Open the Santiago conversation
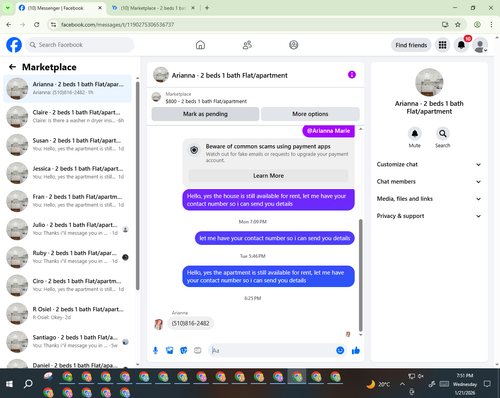 68,341
